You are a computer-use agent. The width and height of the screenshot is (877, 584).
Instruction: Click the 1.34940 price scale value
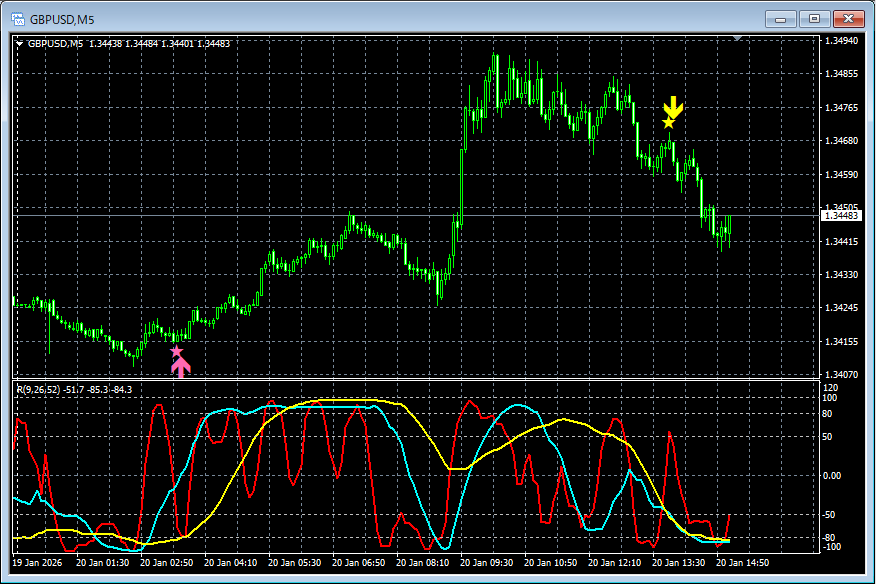(x=841, y=41)
